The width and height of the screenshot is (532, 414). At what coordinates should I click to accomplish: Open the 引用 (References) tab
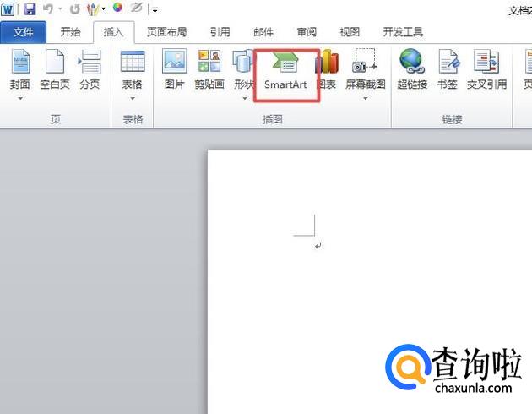220,32
